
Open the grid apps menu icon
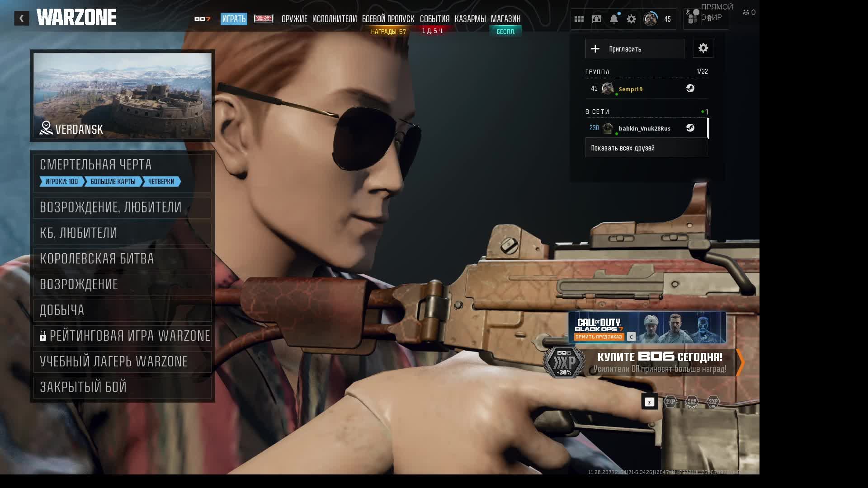579,19
